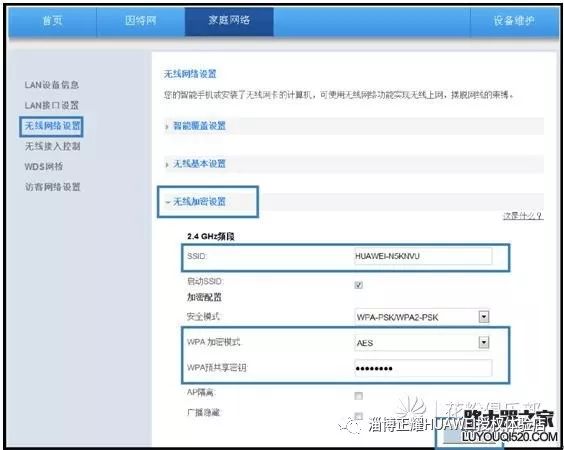Expand the 无线基本设置 section

point(199,164)
